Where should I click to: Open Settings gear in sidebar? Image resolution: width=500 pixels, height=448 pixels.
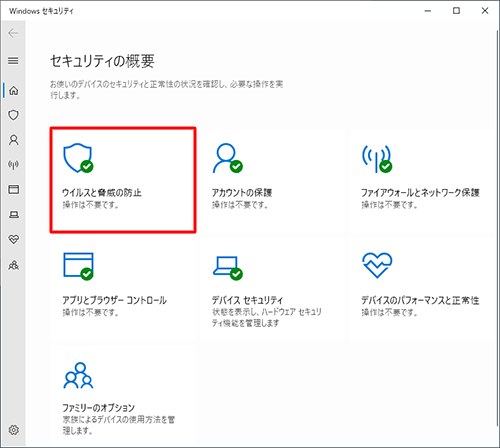pyautogui.click(x=13, y=430)
